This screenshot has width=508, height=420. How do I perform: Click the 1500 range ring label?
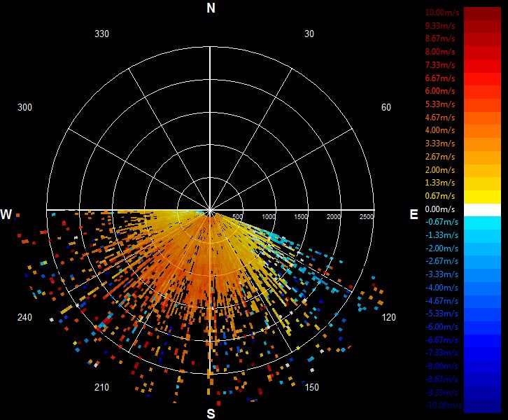tap(301, 216)
